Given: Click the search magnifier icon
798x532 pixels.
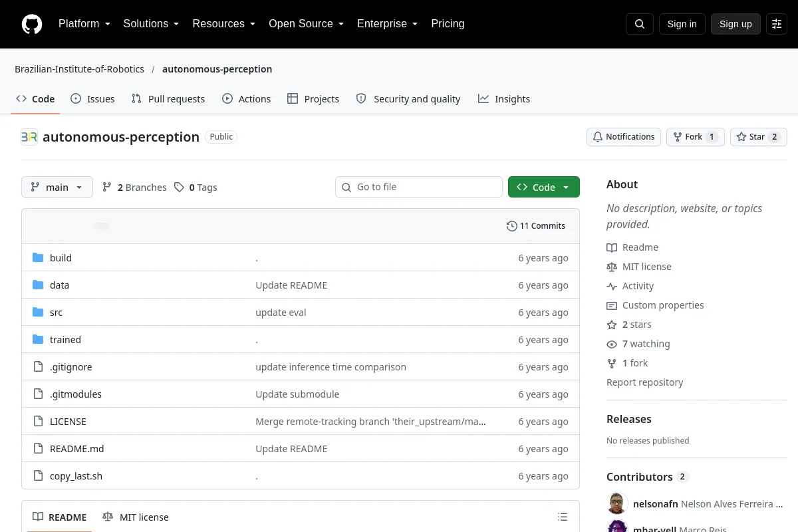Looking at the screenshot, I should coord(640,24).
